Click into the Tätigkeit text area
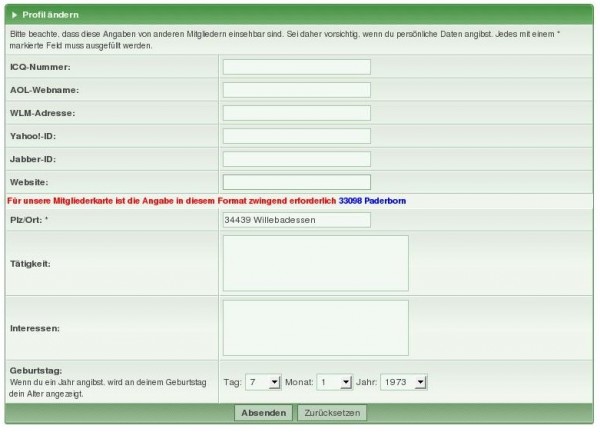Image resolution: width=600 pixels, height=432 pixels. (315, 263)
